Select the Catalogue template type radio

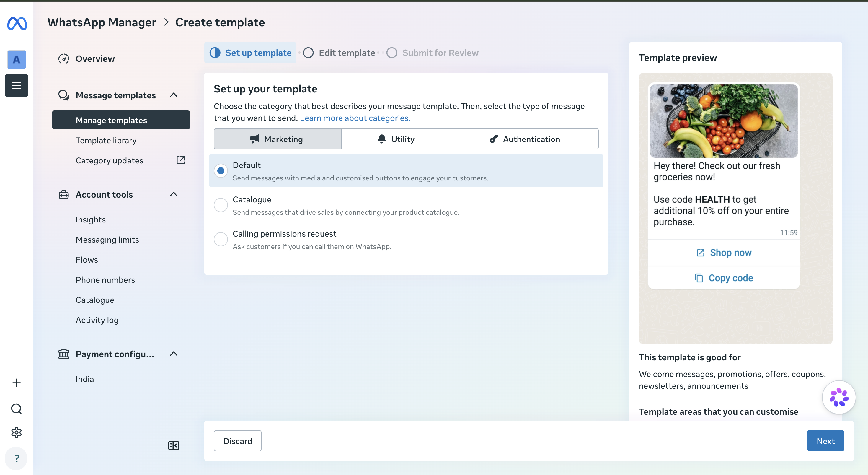coord(221,205)
